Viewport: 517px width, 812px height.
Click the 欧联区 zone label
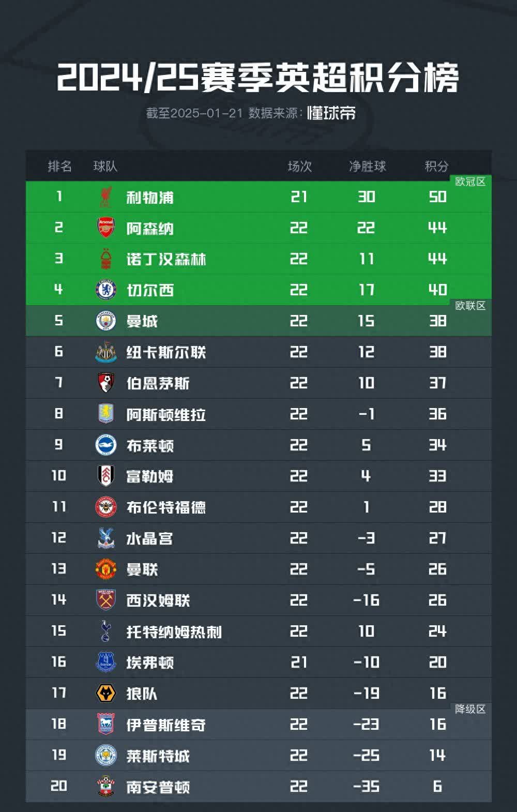tap(470, 306)
